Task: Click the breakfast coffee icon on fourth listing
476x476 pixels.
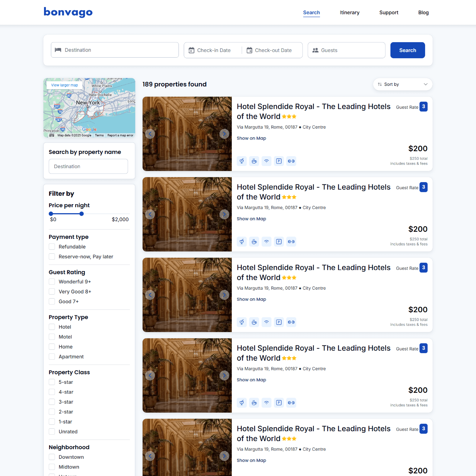Action: [x=254, y=403]
